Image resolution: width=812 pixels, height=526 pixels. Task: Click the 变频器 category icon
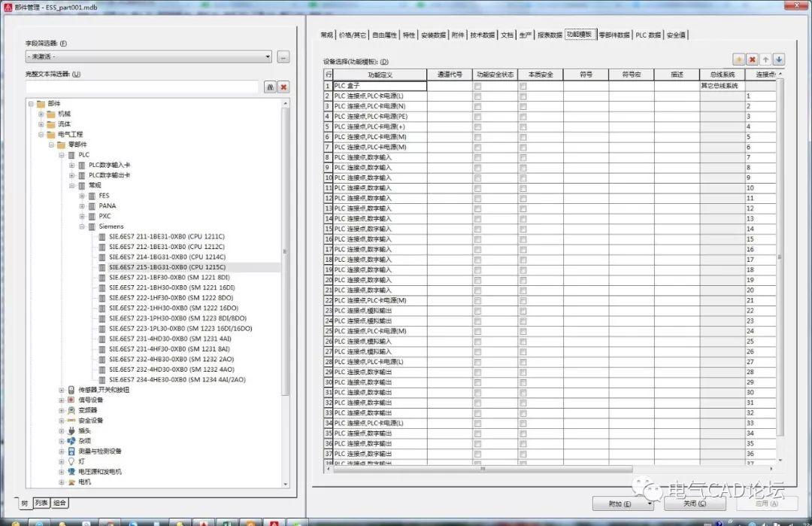point(71,410)
